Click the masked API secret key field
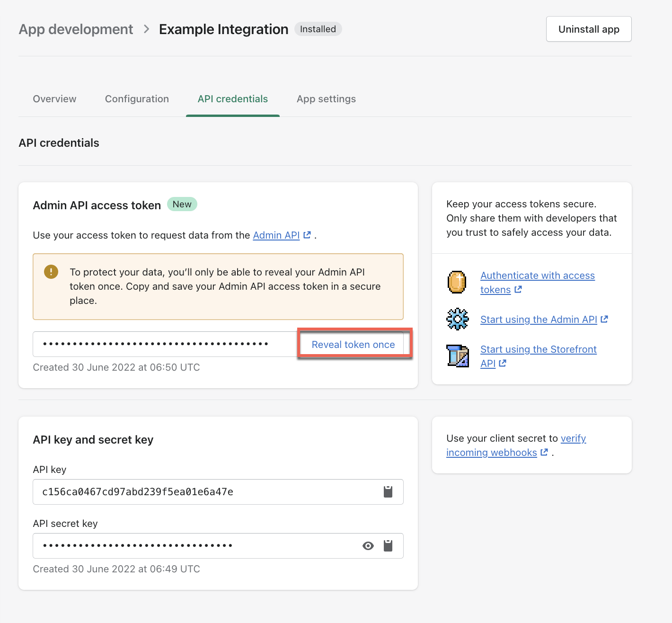 (218, 546)
